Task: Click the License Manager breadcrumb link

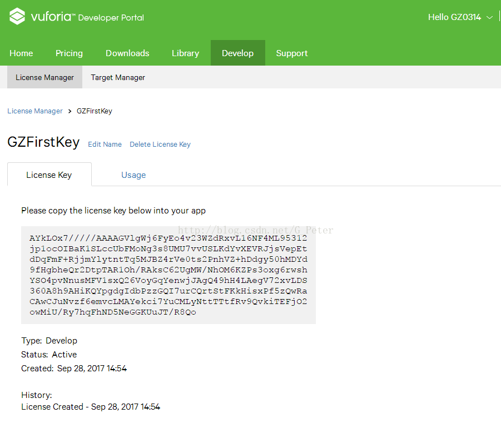Action: click(35, 111)
